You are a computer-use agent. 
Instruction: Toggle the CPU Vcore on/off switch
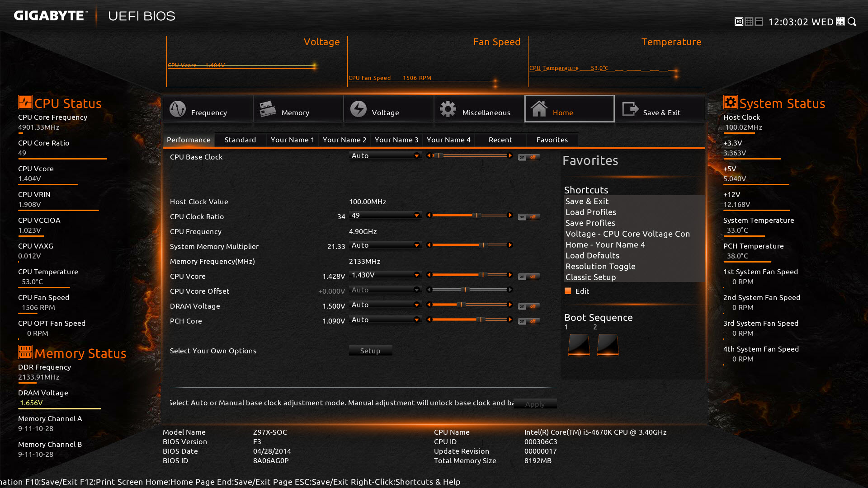click(x=528, y=277)
